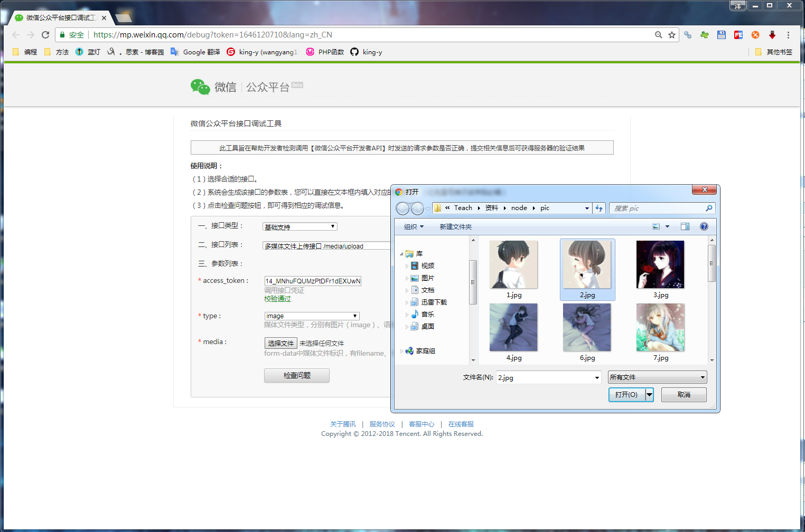805x532 pixels.
Task: Open the zoom magnifier in the address bar
Action: click(658, 35)
